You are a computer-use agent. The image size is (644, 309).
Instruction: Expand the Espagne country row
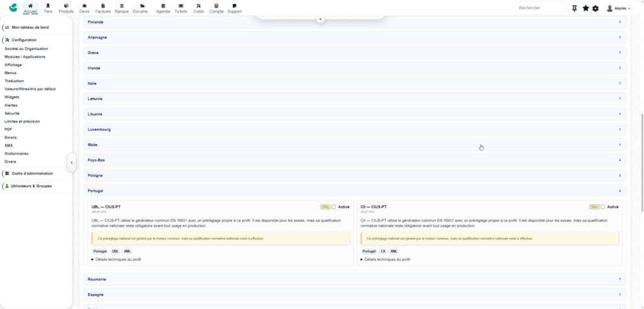tap(355, 295)
